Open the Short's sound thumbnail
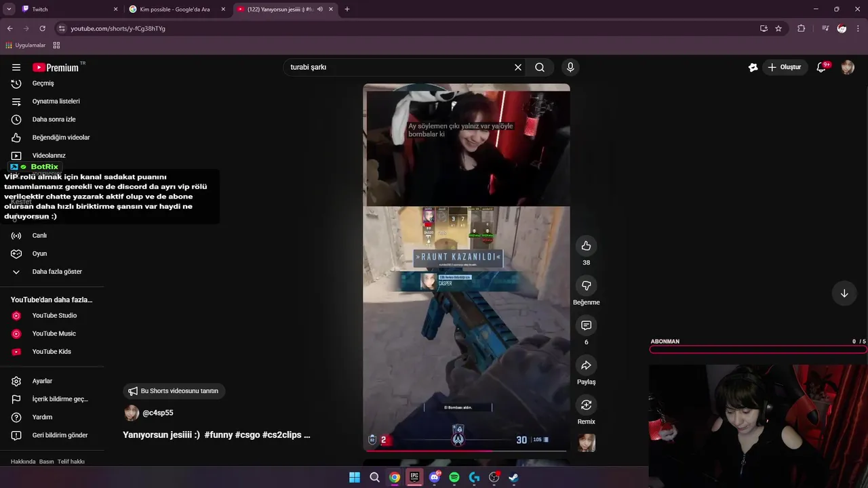The width and height of the screenshot is (868, 488). pyautogui.click(x=587, y=443)
